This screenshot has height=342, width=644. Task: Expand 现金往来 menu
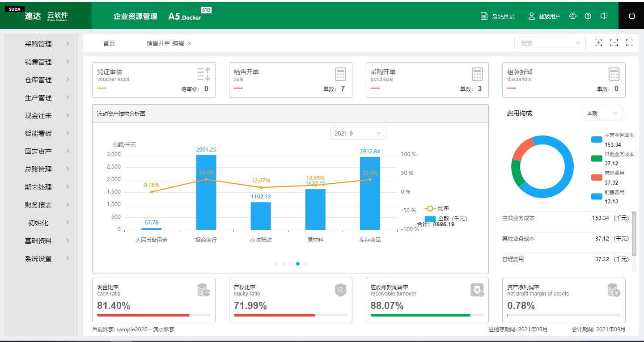[x=42, y=115]
